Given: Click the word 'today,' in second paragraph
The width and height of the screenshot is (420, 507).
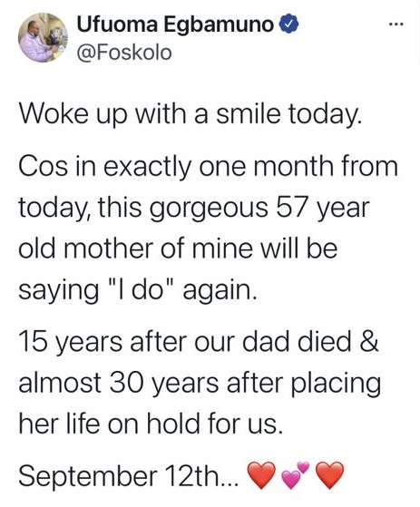Looking at the screenshot, I should (55, 209).
